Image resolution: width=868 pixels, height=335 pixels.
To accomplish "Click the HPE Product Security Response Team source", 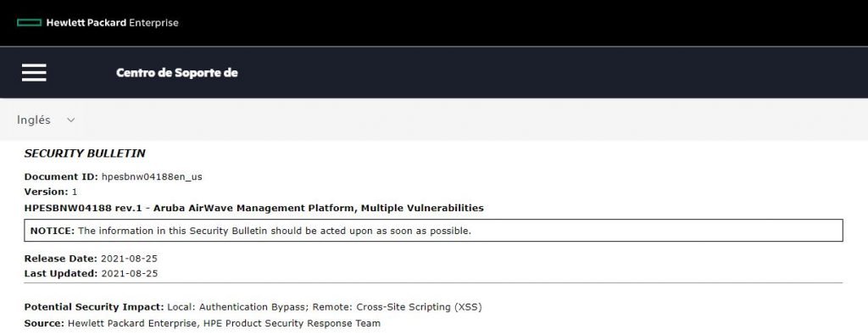I will pyautogui.click(x=292, y=323).
